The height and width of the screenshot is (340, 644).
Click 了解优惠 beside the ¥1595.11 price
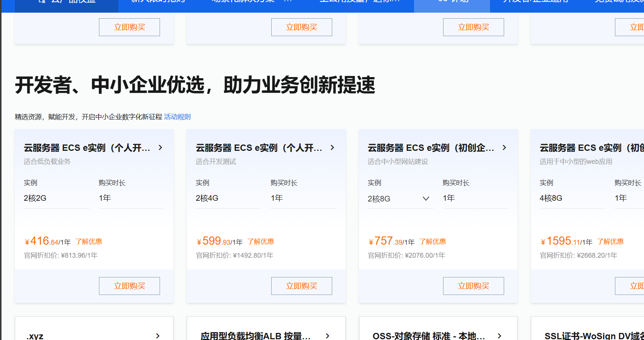click(611, 242)
